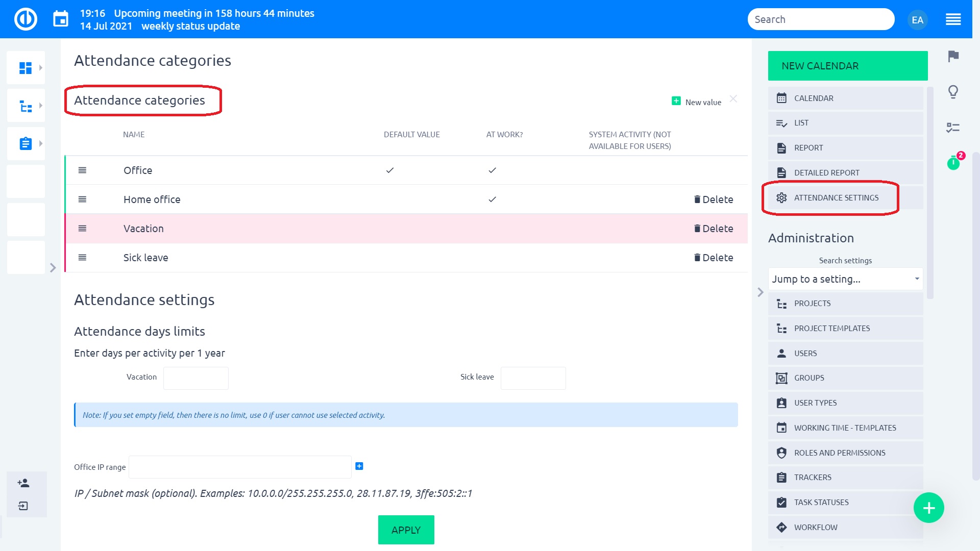Click the lightbulb icon on right bar
The width and height of the screenshot is (980, 551).
coord(953,92)
